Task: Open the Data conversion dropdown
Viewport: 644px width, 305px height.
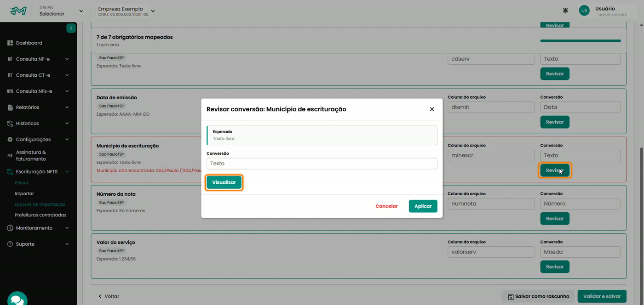Action: point(581,107)
